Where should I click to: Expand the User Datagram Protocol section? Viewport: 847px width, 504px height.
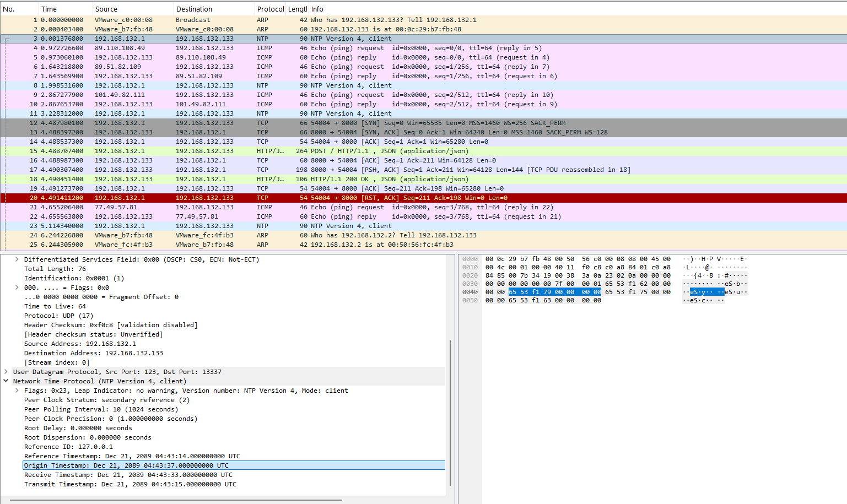click(x=6, y=372)
